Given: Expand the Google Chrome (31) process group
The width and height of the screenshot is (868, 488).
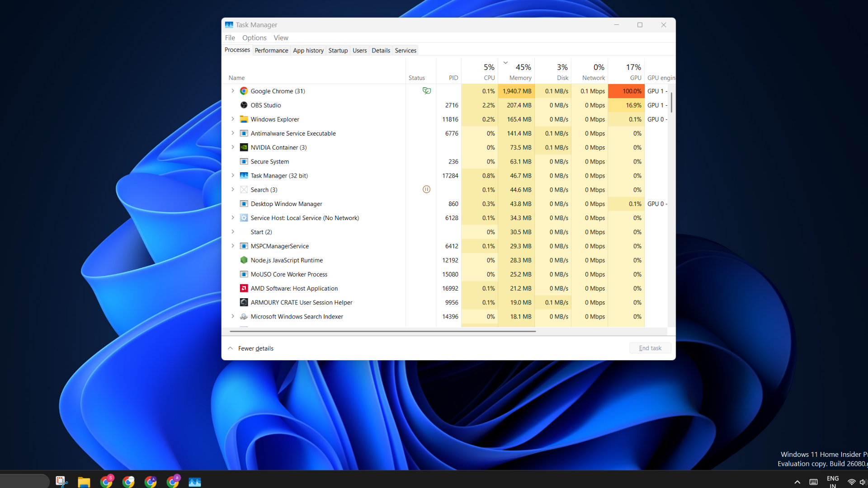Looking at the screenshot, I should tap(233, 91).
